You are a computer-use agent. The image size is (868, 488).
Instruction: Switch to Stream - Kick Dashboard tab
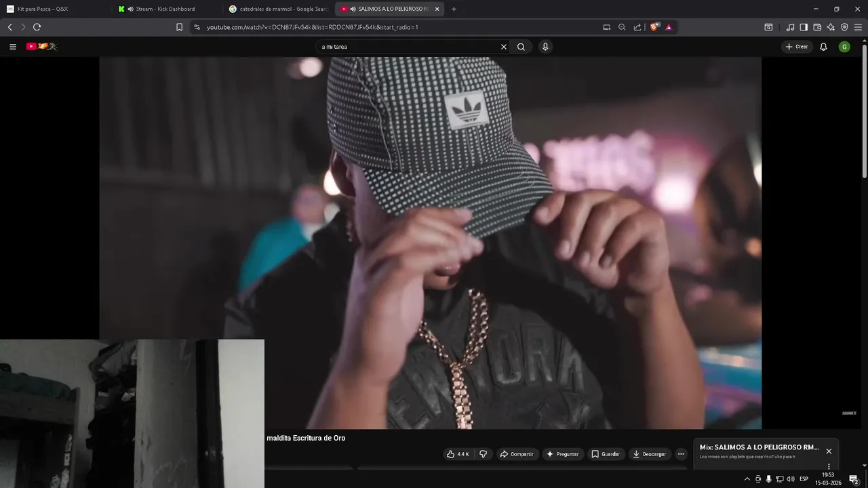[x=167, y=9]
